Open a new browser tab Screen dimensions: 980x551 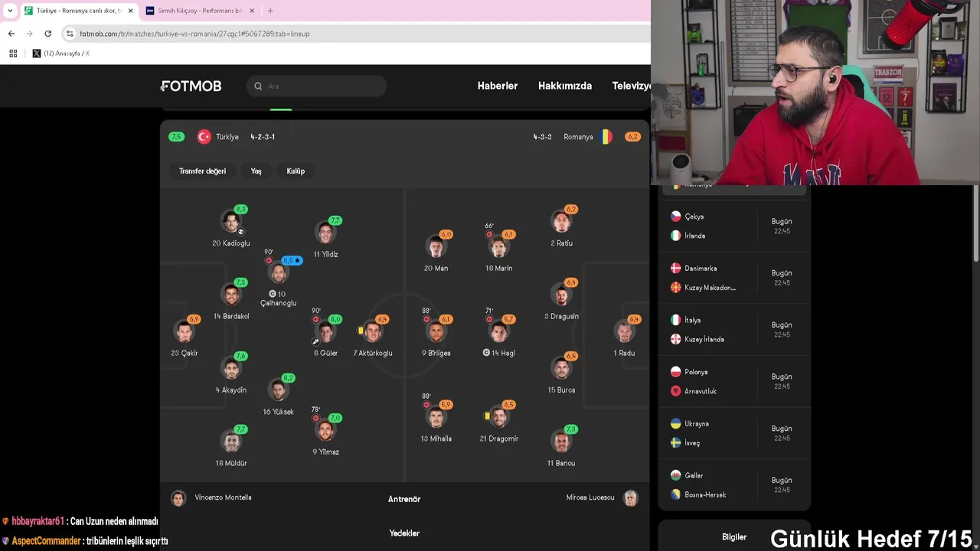(x=270, y=11)
